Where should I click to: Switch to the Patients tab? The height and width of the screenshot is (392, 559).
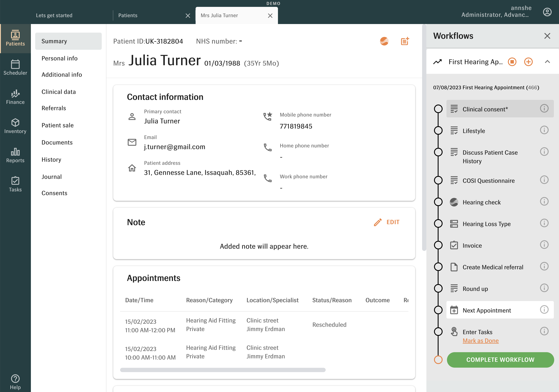[x=128, y=15]
